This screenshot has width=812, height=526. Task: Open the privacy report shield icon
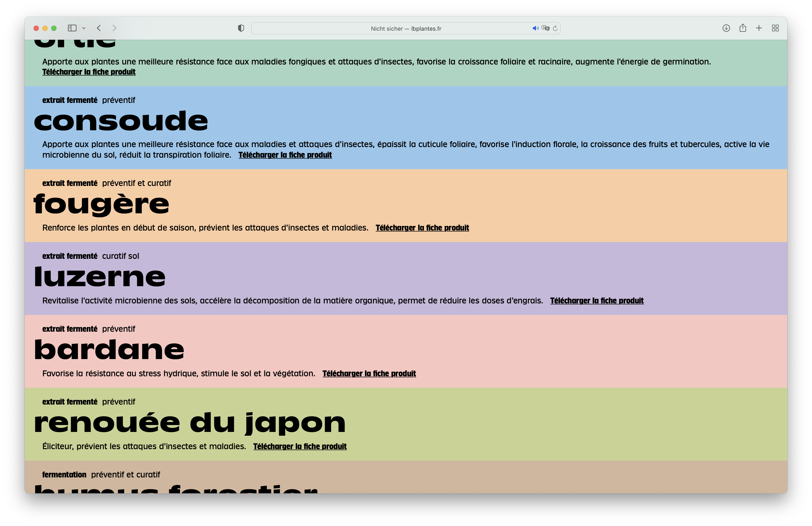pyautogui.click(x=241, y=28)
